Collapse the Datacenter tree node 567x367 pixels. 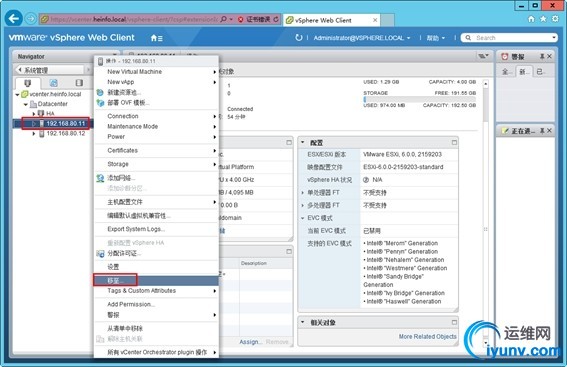click(x=26, y=104)
